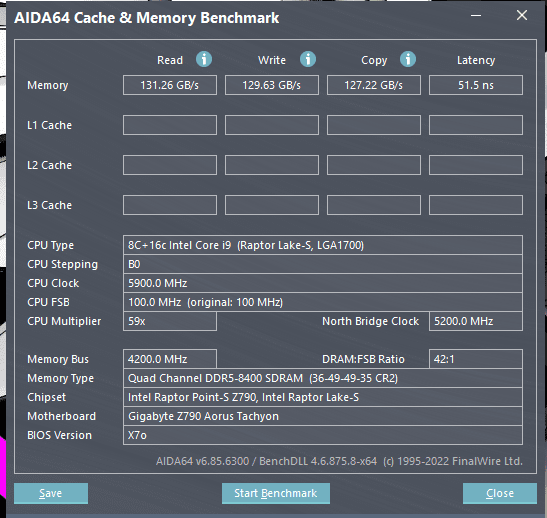Viewport: 547px width, 518px height.
Task: Click the CPU FSB row label
Action: click(48, 302)
